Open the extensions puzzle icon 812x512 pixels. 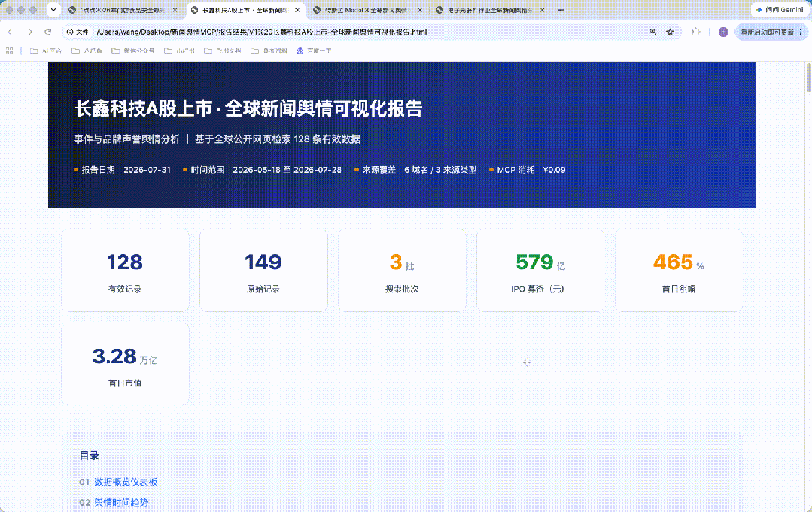(x=696, y=32)
